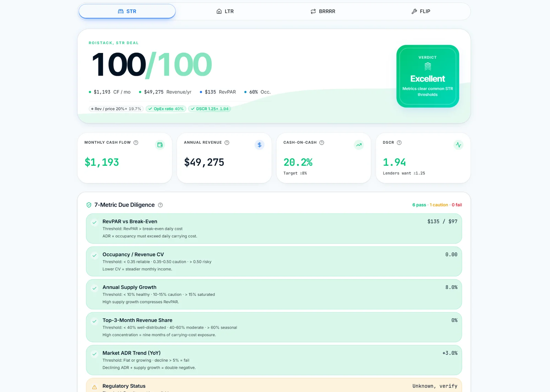
Task: Select the RevPAR vs Break-Even title
Action: tap(130, 221)
